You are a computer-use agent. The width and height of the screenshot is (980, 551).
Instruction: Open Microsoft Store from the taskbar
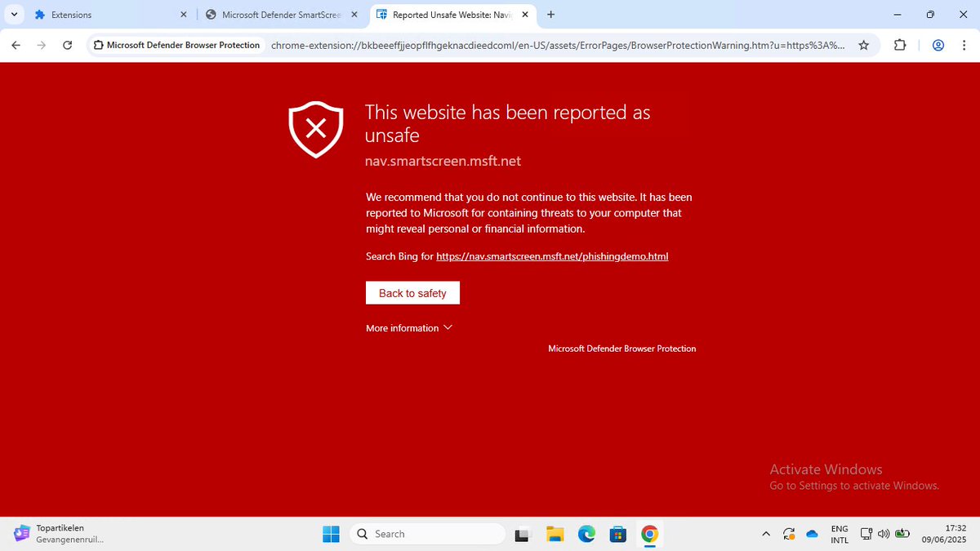(x=618, y=534)
